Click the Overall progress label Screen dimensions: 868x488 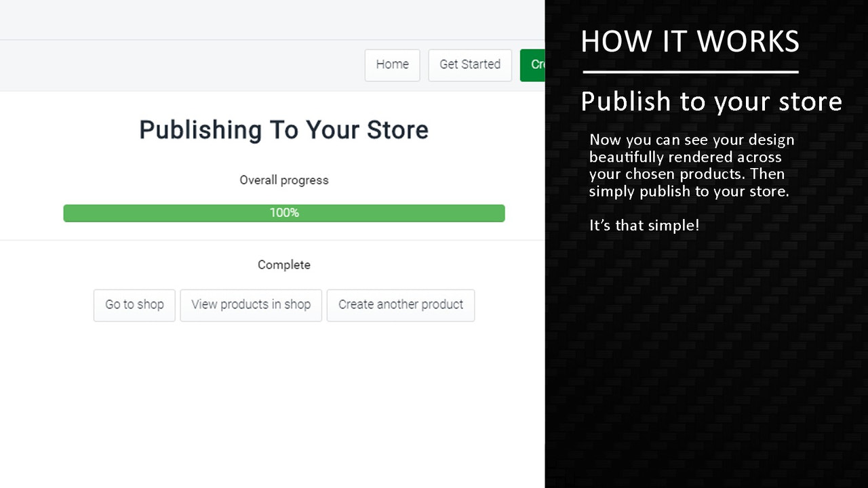283,180
